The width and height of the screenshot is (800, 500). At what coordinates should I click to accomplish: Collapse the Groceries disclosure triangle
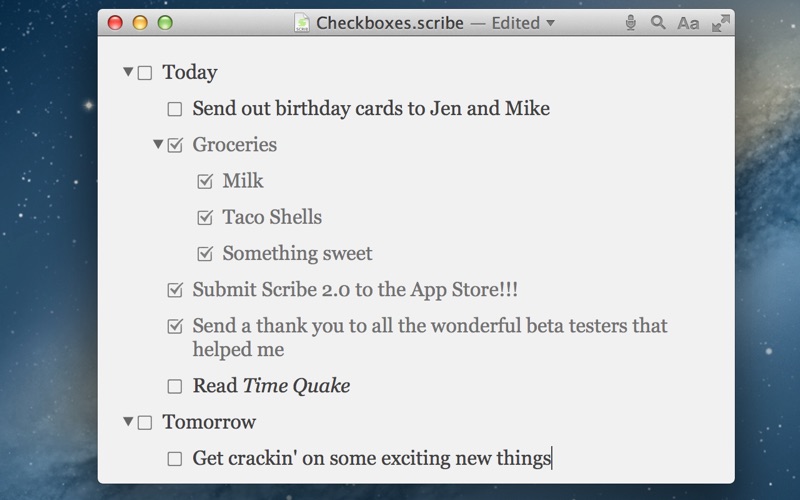[158, 144]
